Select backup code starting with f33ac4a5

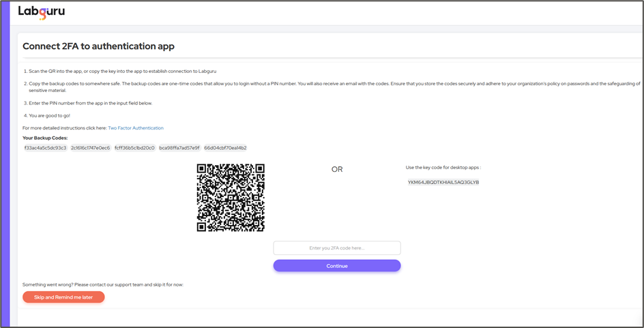click(45, 148)
